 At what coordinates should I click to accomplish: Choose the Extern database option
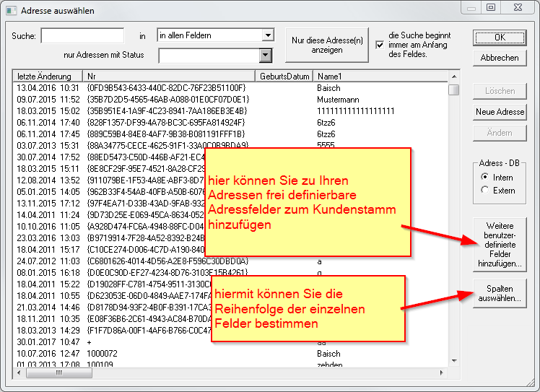click(x=484, y=191)
